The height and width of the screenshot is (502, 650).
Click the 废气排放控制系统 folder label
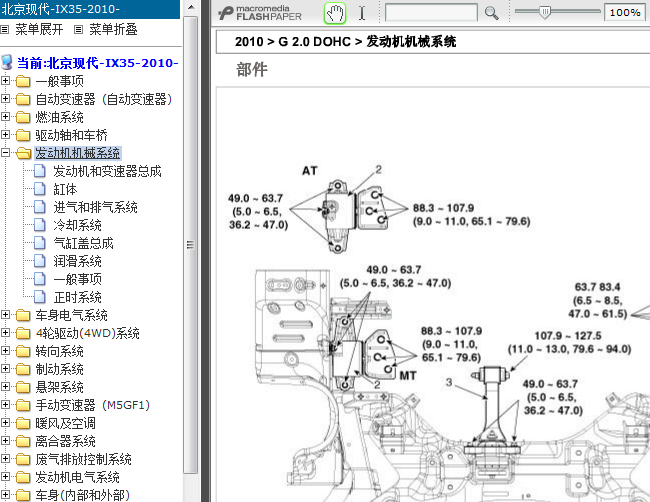[83, 459]
